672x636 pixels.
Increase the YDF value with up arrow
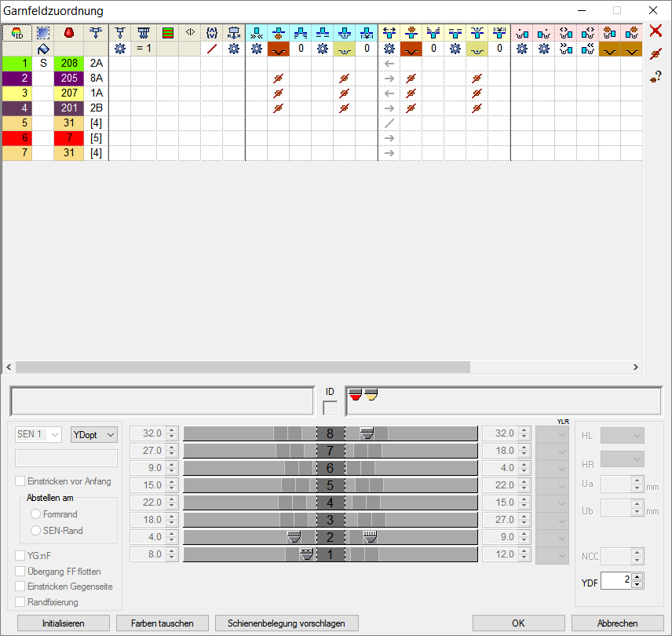pos(637,577)
